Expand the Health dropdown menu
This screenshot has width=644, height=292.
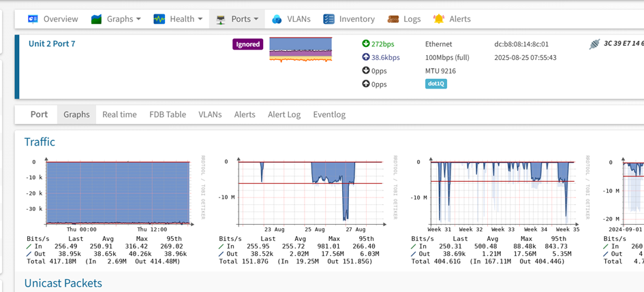pyautogui.click(x=200, y=19)
